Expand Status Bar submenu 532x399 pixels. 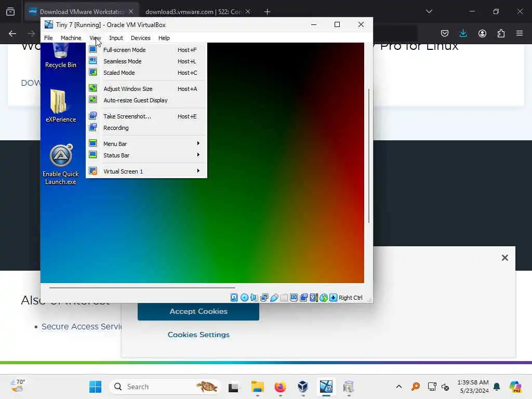(146, 155)
